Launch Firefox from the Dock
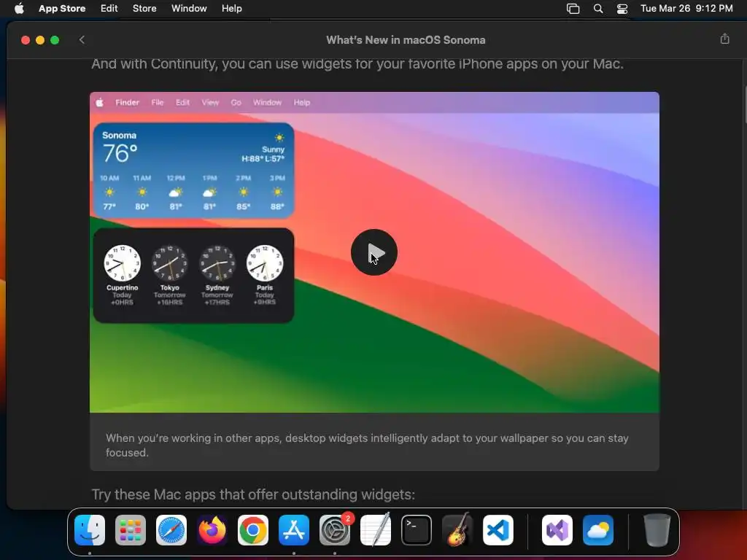This screenshot has height=560, width=747. click(212, 530)
